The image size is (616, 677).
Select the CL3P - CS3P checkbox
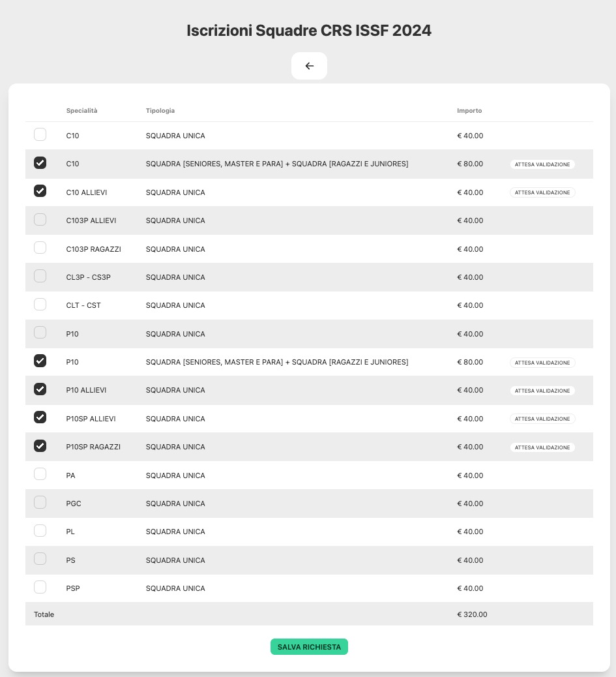click(x=40, y=276)
